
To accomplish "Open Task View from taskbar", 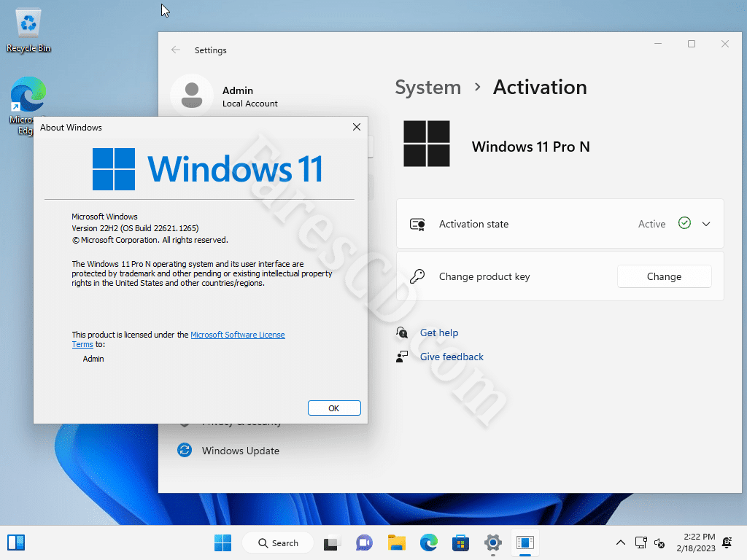I will 332,542.
